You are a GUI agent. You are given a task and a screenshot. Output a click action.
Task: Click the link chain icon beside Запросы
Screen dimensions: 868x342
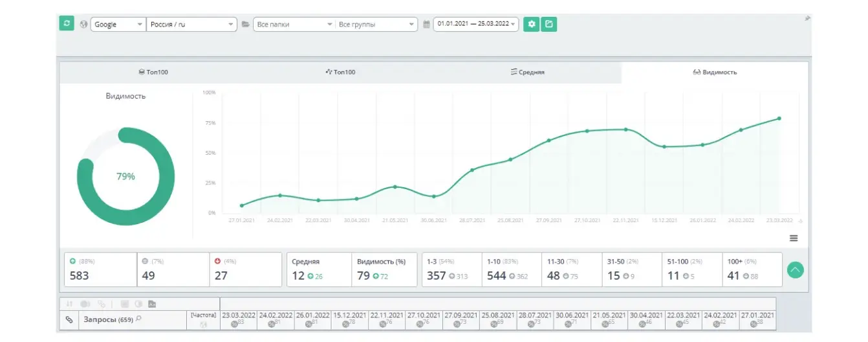pyautogui.click(x=69, y=319)
